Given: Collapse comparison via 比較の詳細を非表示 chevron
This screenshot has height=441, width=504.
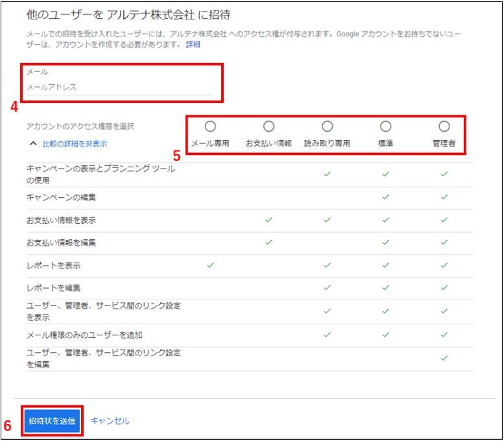Looking at the screenshot, I should pyautogui.click(x=33, y=143).
